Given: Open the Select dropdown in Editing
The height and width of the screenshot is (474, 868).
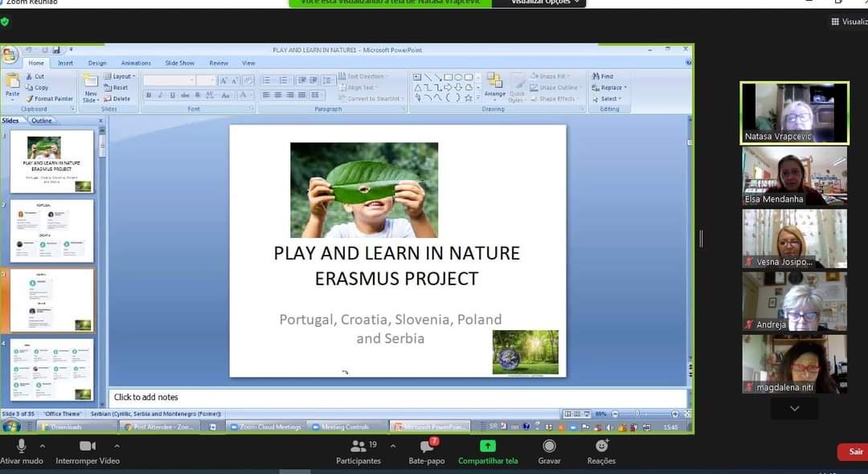Looking at the screenshot, I should click(607, 99).
